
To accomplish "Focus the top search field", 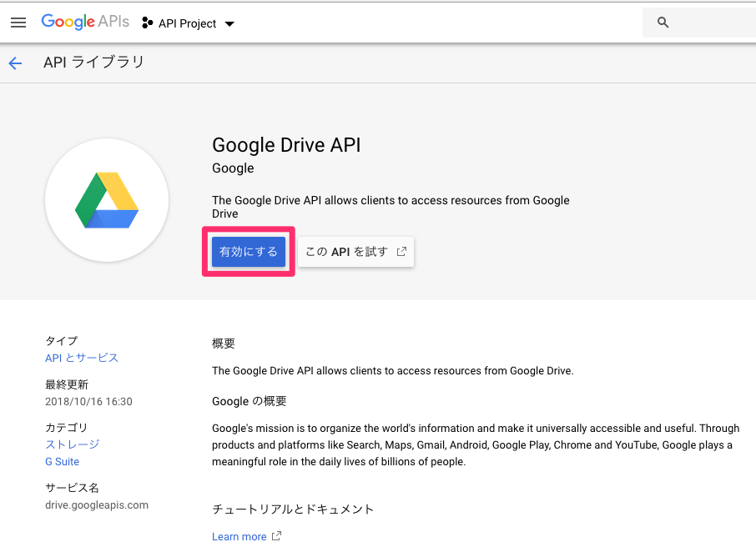I will click(699, 23).
